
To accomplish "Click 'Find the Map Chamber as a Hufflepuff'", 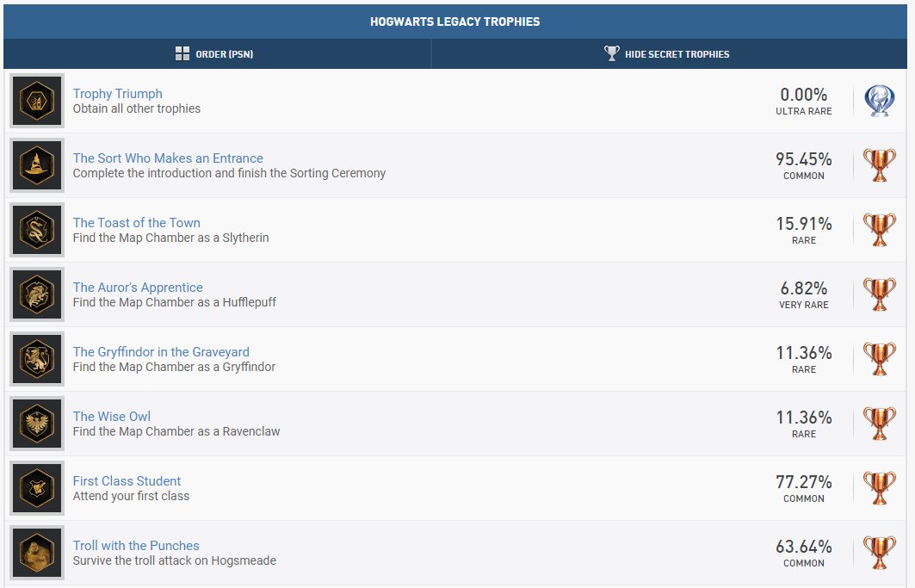I will click(175, 302).
